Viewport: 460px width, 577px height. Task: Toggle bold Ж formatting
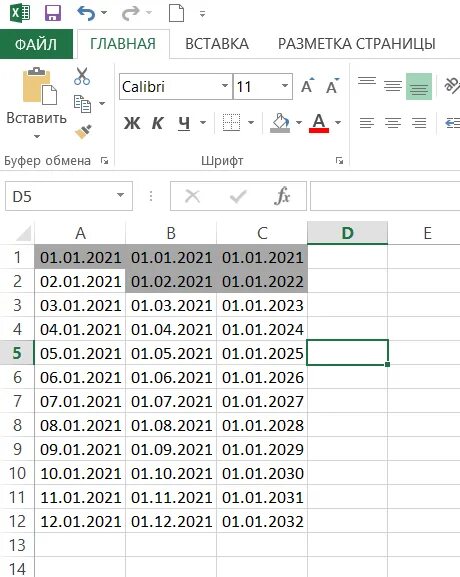pos(132,123)
